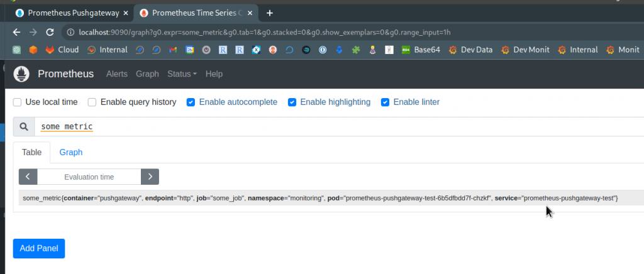Switch to the Graph panel tab
This screenshot has height=274, width=644.
[x=70, y=152]
